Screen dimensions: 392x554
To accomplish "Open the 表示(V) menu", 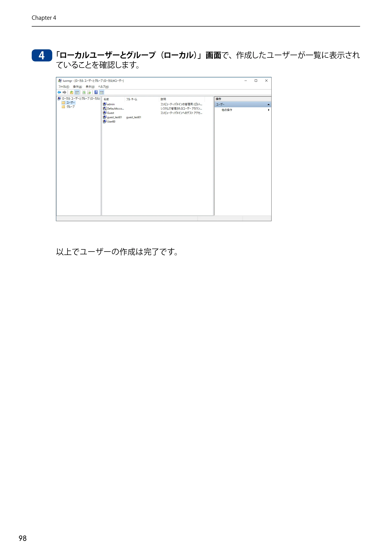I will (x=90, y=87).
